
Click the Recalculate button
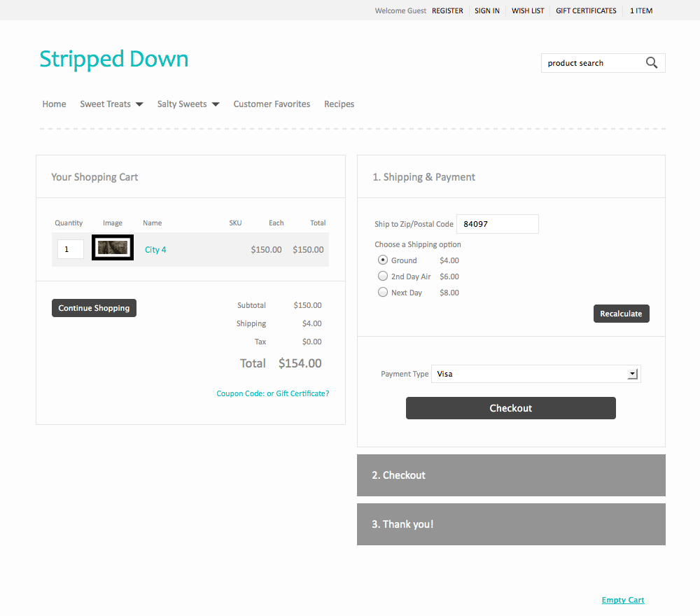point(621,314)
